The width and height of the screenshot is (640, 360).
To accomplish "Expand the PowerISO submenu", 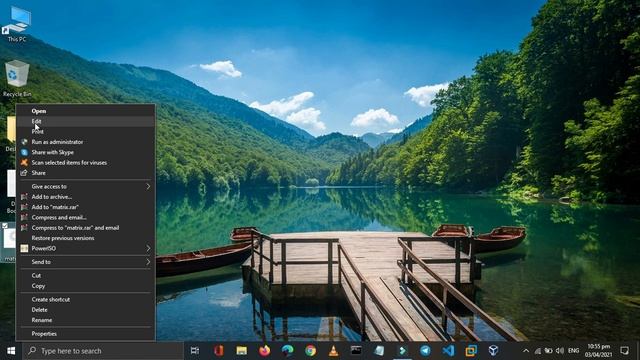I will pos(86,248).
